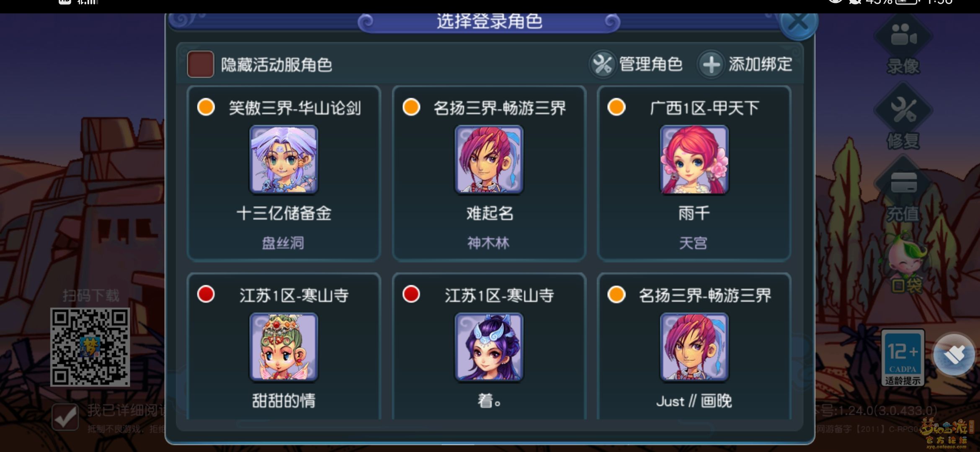Choose the 难起名 character avatar
The image size is (980, 452).
tap(489, 159)
